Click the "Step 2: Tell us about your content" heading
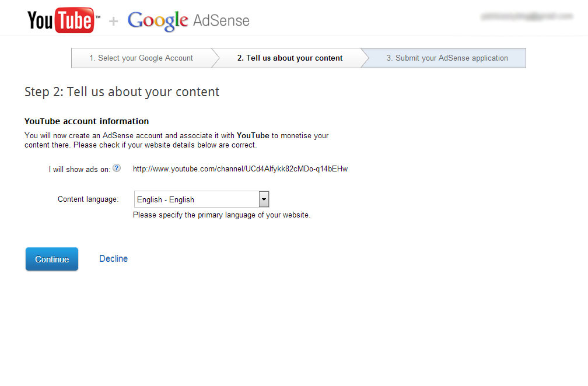 pos(122,92)
